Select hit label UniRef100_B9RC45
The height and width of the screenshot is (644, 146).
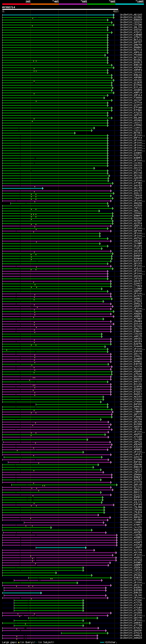(131, 65)
